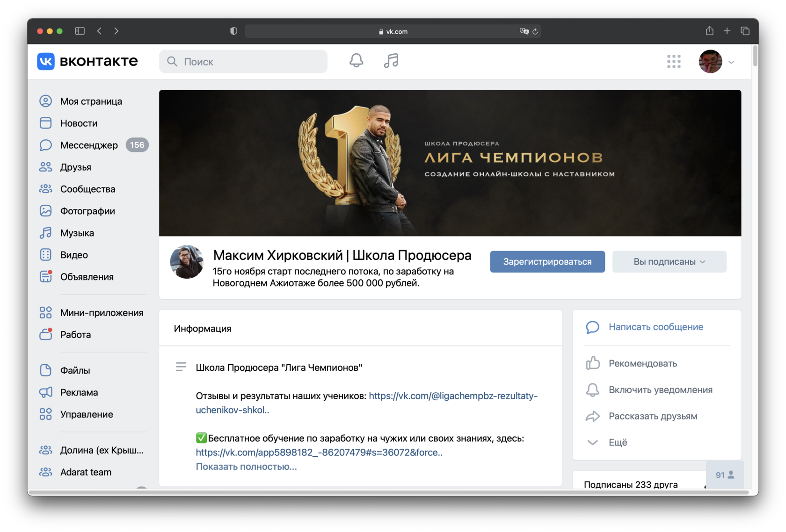Click the page translate icon in address bar
The height and width of the screenshot is (532, 786).
point(524,31)
